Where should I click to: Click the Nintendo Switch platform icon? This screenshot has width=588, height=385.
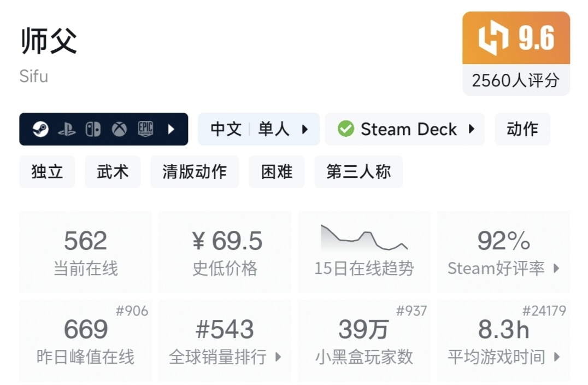[93, 129]
